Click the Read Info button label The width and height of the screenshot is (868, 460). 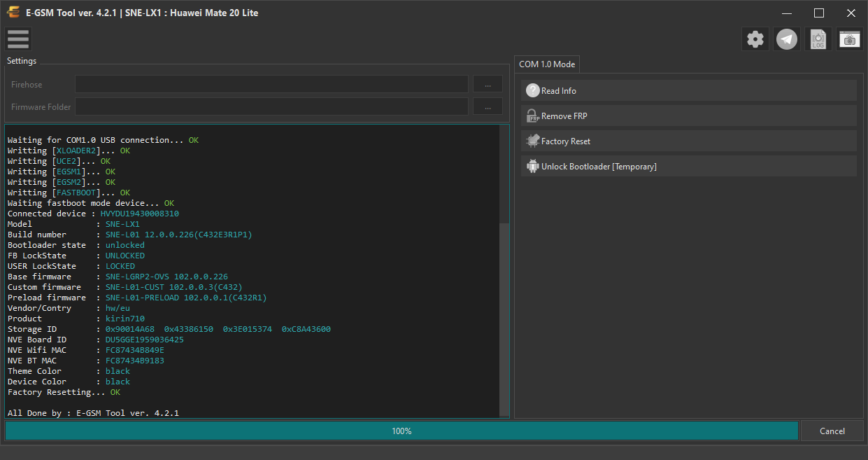[559, 91]
